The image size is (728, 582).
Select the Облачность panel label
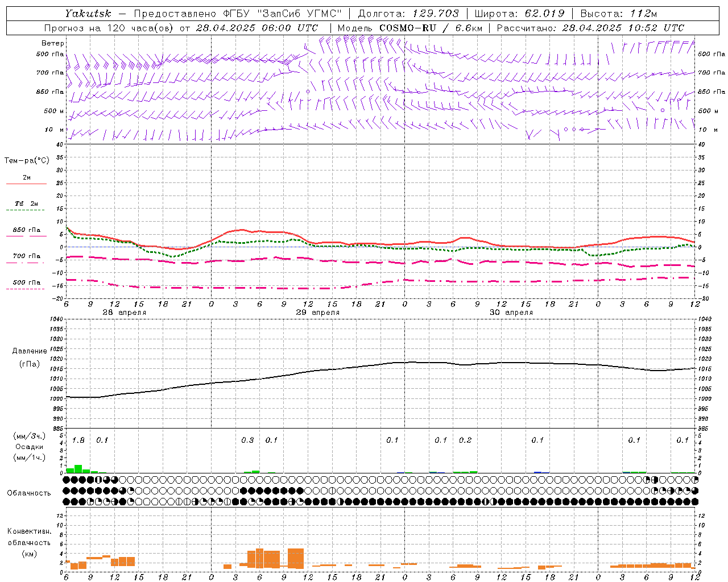tap(29, 493)
